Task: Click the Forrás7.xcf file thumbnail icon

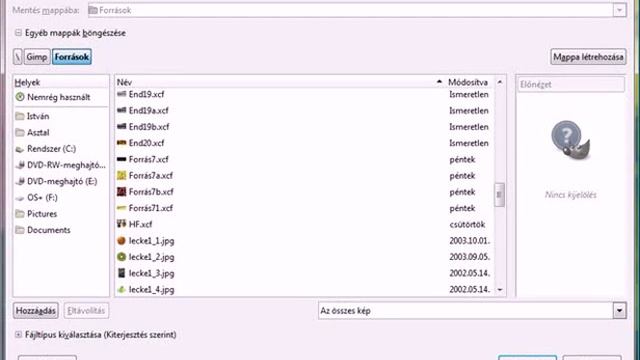Action: (121, 159)
